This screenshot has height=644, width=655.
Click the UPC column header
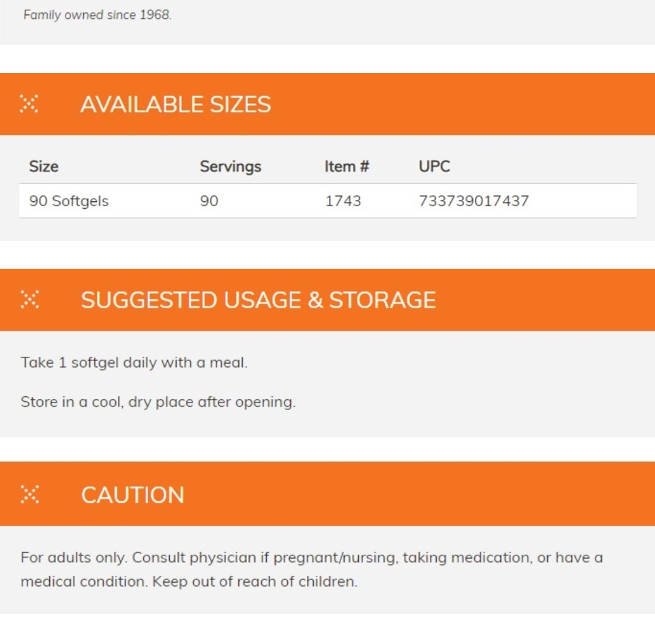[x=435, y=166]
